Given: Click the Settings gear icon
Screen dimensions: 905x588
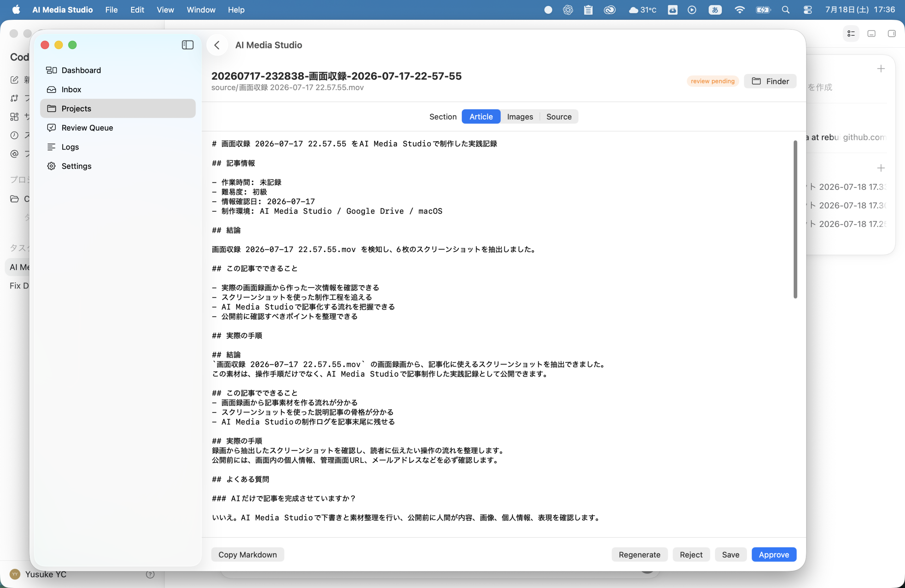Looking at the screenshot, I should pos(51,166).
